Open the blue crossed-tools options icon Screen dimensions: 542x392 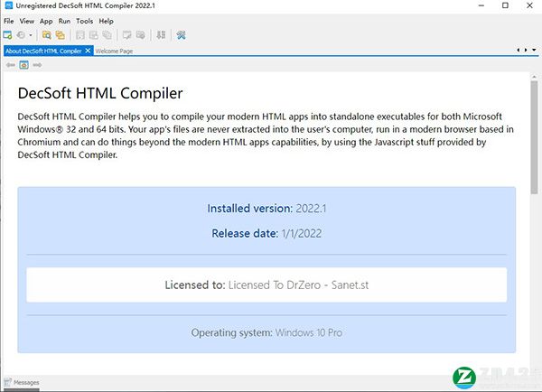tap(182, 35)
